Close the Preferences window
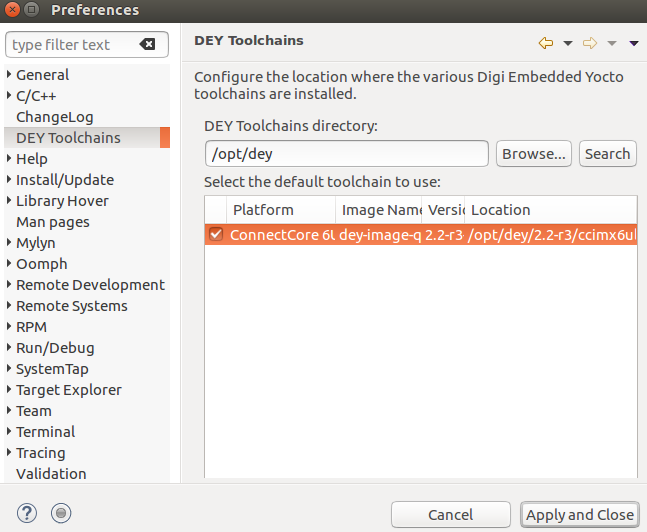This screenshot has height=532, width=647. tap(12, 9)
